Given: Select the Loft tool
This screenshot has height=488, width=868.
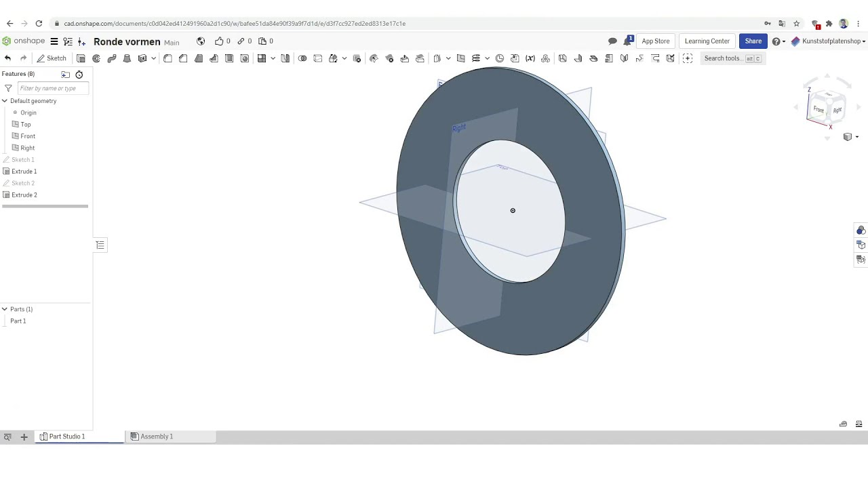Looking at the screenshot, I should 127,58.
